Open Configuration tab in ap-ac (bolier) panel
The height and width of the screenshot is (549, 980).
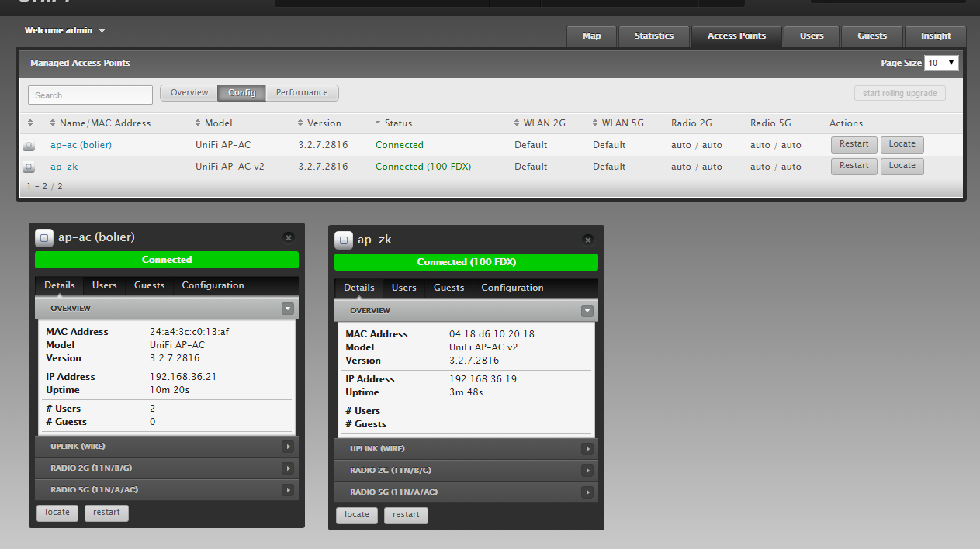click(x=213, y=285)
